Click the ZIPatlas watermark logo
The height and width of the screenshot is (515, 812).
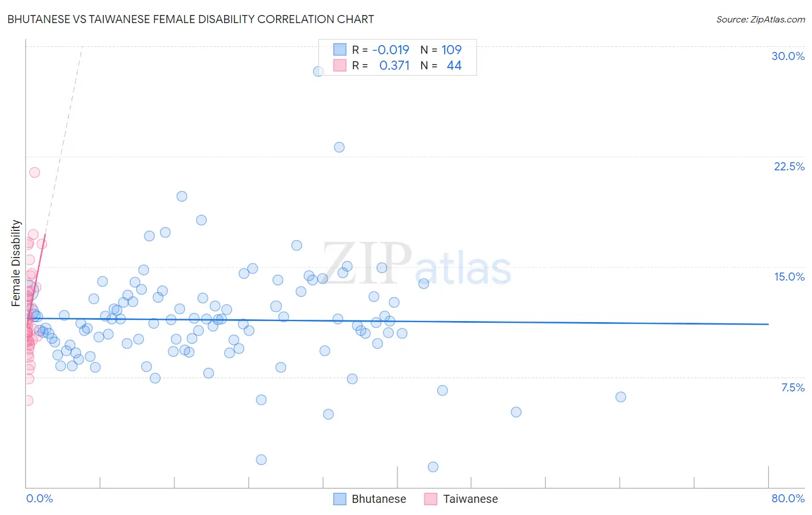pyautogui.click(x=417, y=264)
